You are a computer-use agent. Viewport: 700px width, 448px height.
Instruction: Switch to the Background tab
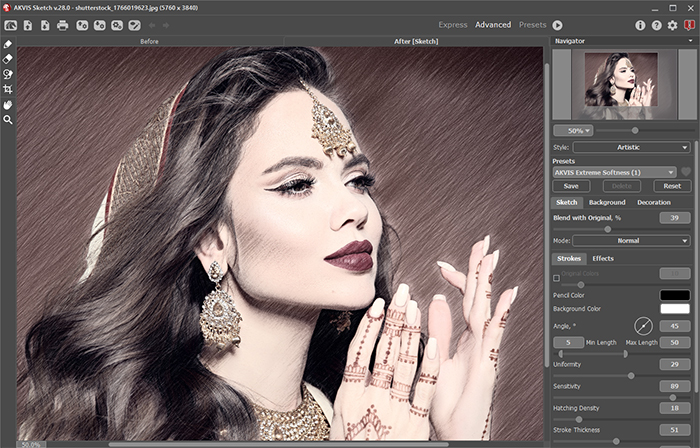pyautogui.click(x=607, y=202)
